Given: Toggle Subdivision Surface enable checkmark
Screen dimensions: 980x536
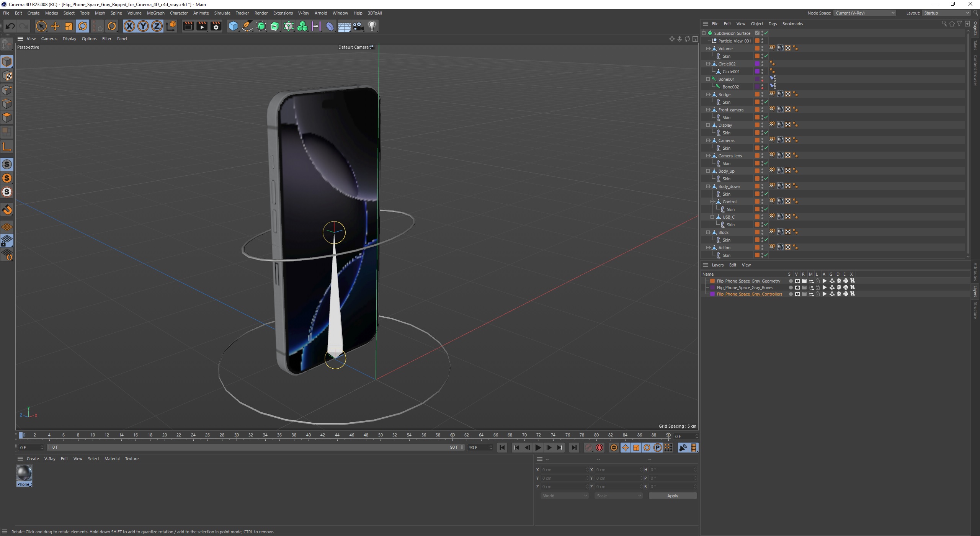Looking at the screenshot, I should [x=766, y=33].
